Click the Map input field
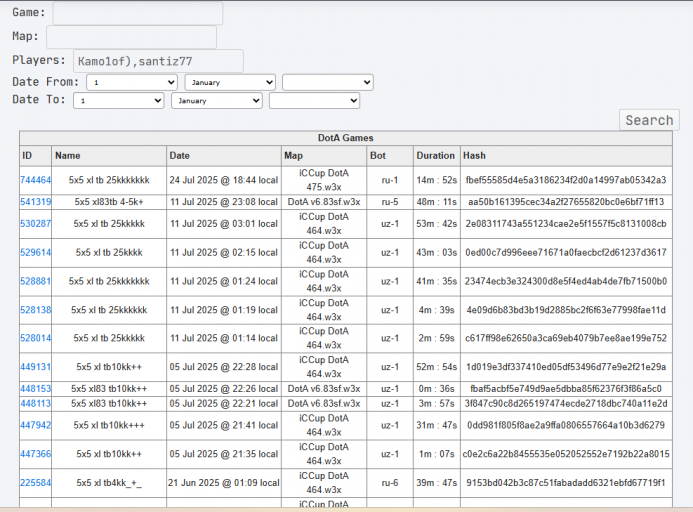Viewport: 693px width, 512px height. (131, 37)
